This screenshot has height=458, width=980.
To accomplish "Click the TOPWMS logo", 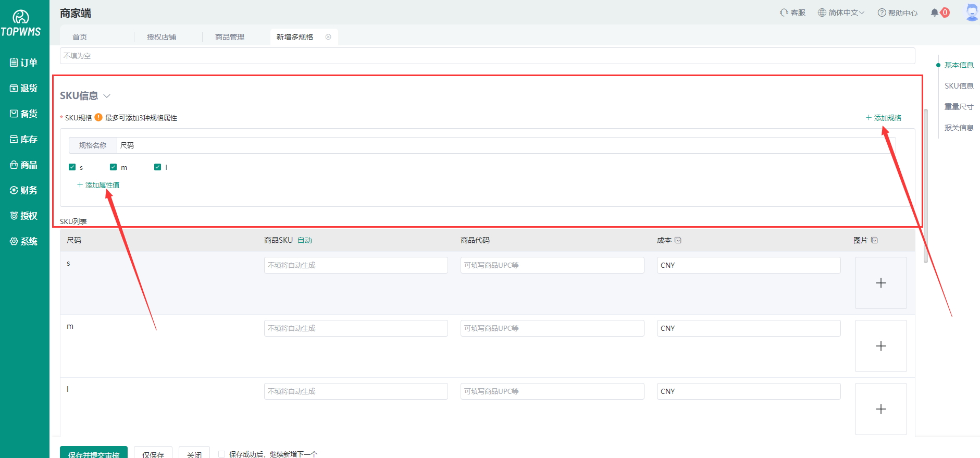I will click(21, 24).
